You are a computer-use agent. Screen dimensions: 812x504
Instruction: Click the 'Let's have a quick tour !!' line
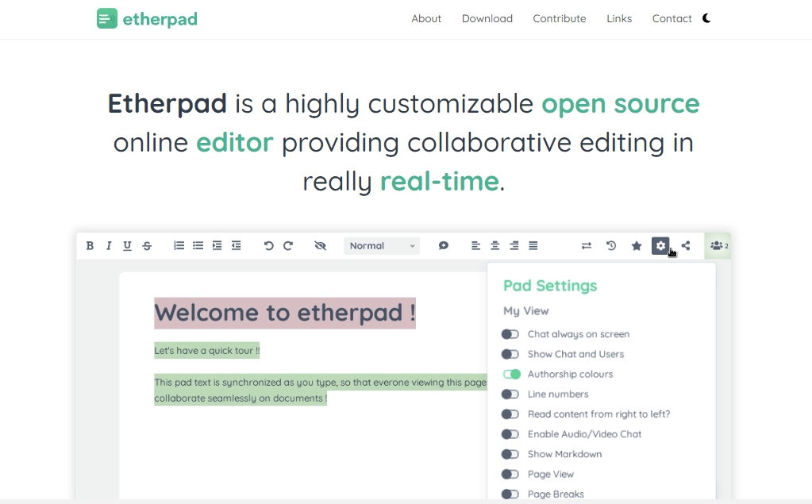point(206,351)
